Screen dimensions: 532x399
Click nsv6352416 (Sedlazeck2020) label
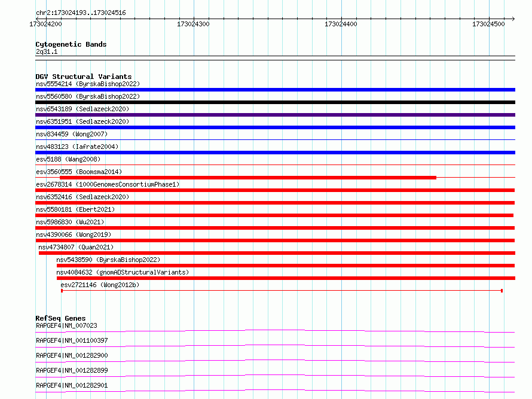point(82,197)
